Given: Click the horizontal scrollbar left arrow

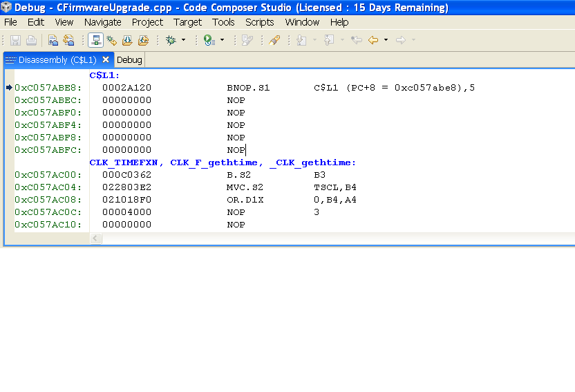Looking at the screenshot, I should (x=95, y=239).
